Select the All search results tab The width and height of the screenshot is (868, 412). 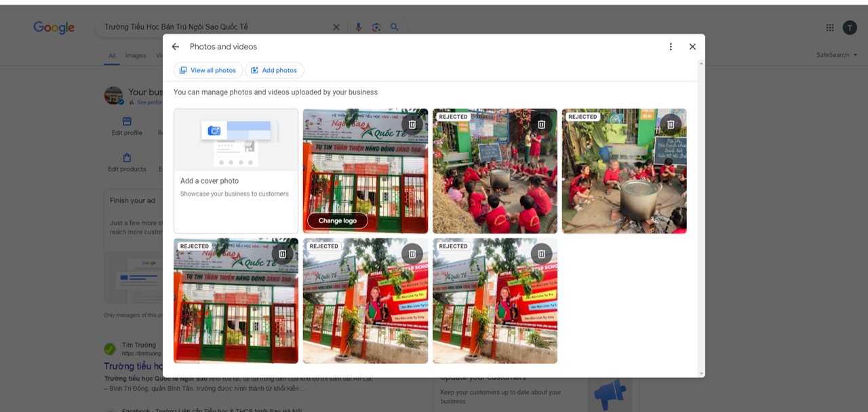pos(111,56)
